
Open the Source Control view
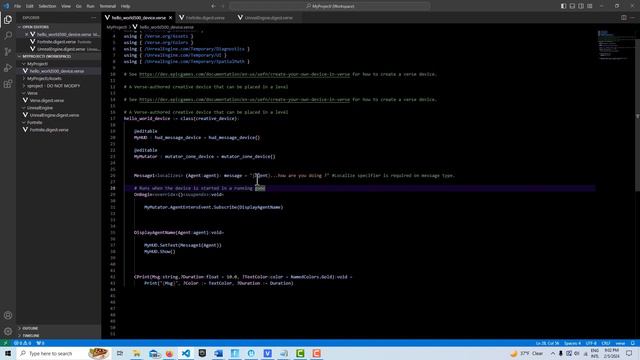coord(8,51)
